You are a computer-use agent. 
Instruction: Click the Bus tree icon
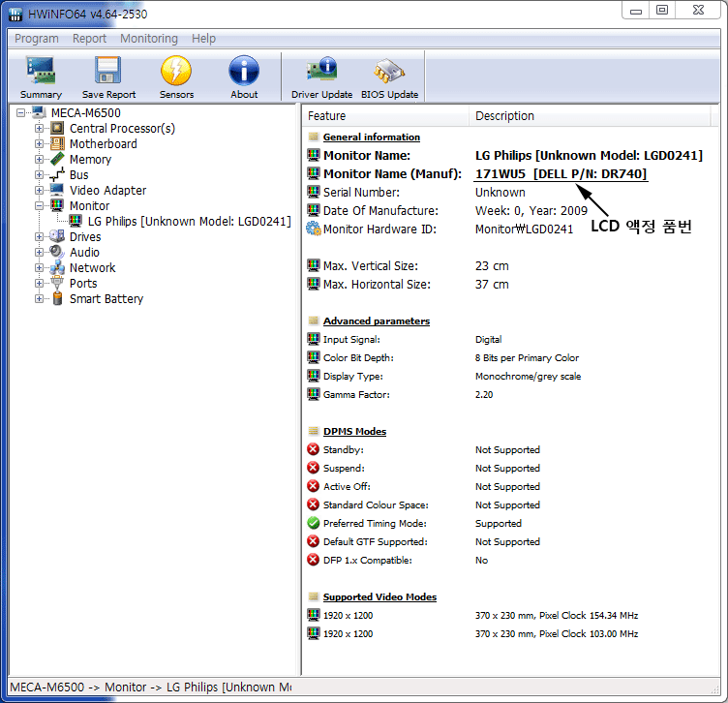click(57, 174)
